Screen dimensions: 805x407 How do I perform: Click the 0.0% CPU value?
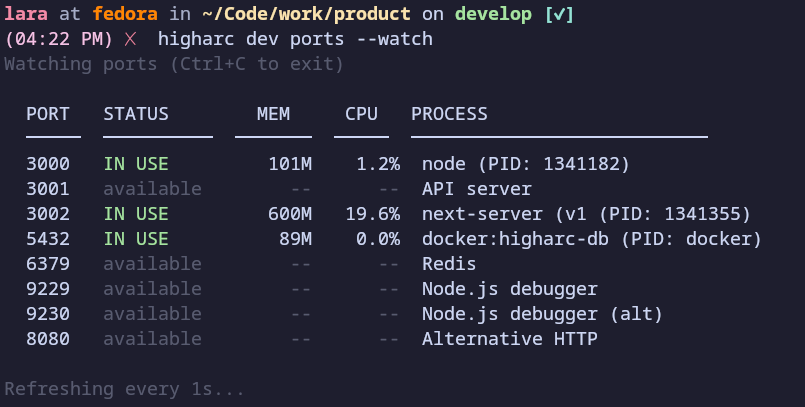pyautogui.click(x=378, y=239)
